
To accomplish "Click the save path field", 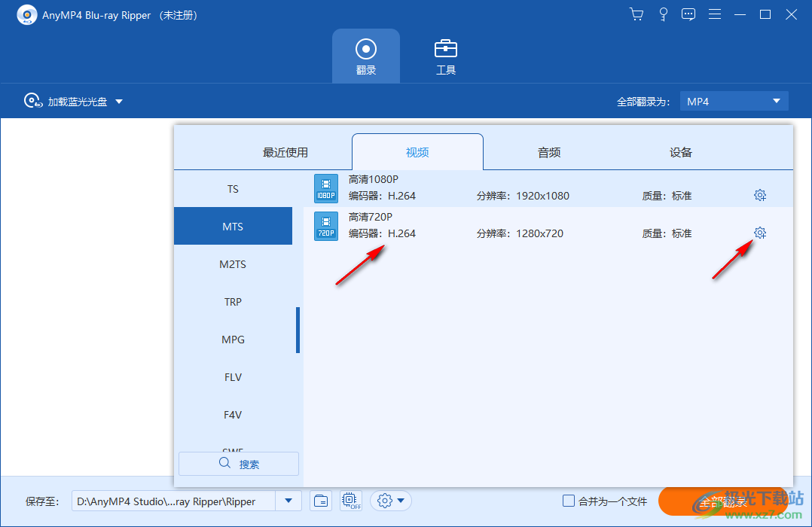I will click(x=173, y=501).
